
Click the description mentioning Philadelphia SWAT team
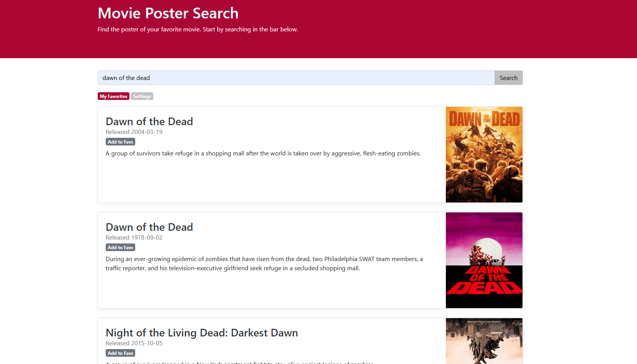pyautogui.click(x=264, y=263)
